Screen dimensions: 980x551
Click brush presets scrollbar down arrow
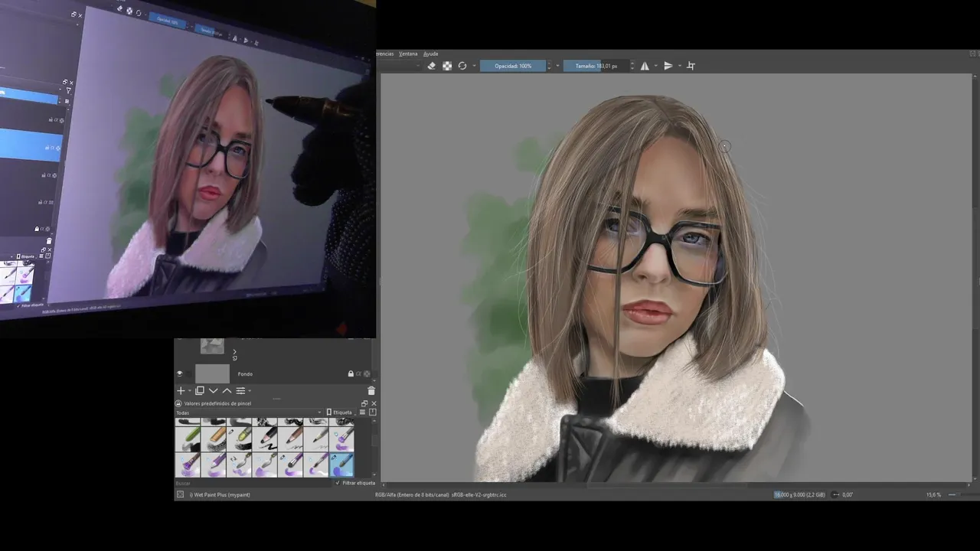pos(374,474)
